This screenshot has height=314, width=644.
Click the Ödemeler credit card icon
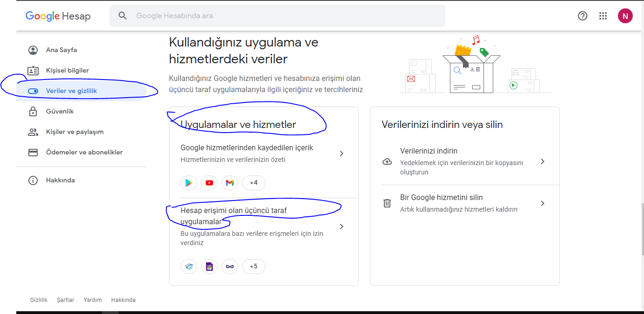click(x=33, y=153)
